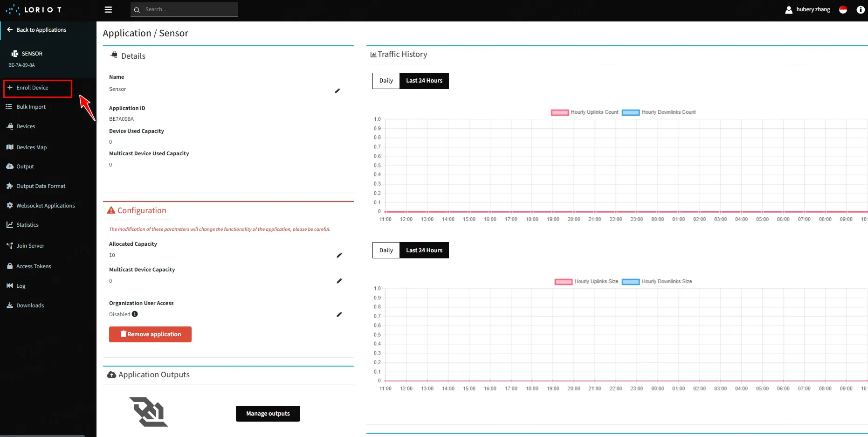Screen dimensions: 868x437
Task: Edit Organization User Access pencil icon
Action: pyautogui.click(x=339, y=314)
